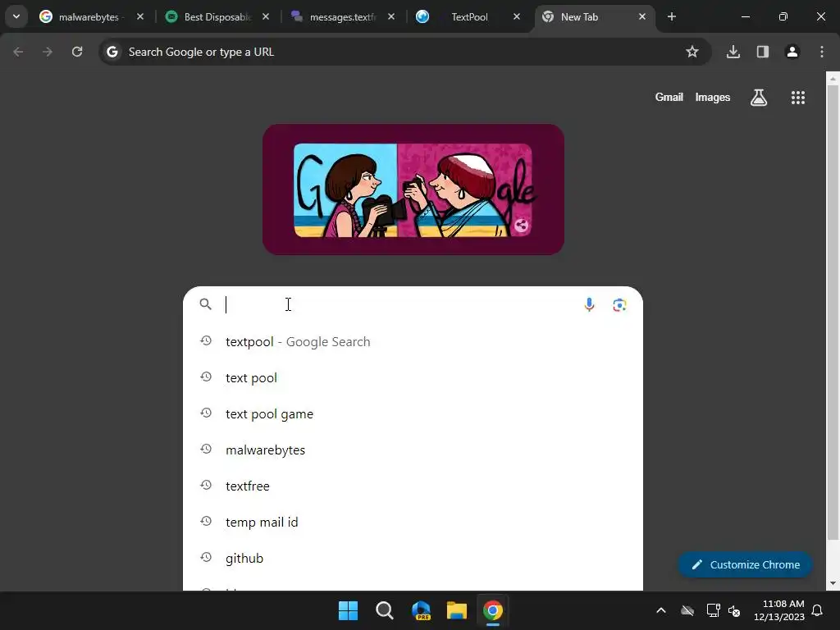Screen dimensions: 840x630
Task: Bookmark this tab with star icon
Action: point(692,52)
